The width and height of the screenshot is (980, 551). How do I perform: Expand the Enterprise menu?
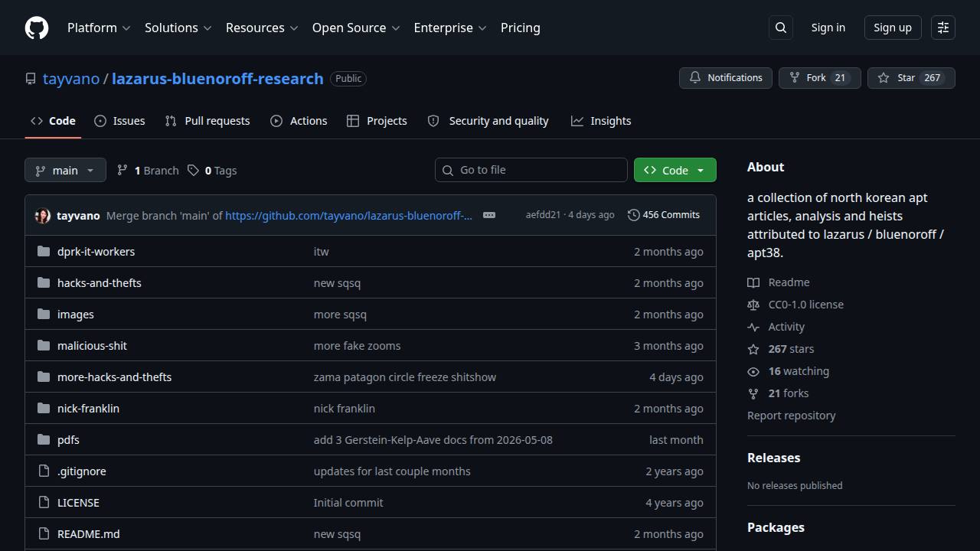[450, 28]
